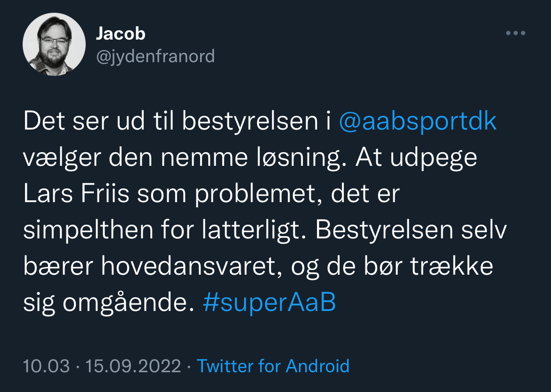
Task: Click the word 'trække' in the tweet
Action: click(x=452, y=267)
